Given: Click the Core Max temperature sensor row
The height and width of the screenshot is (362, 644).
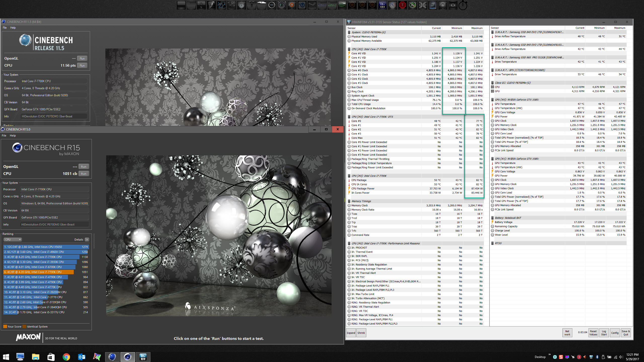Looking at the screenshot, I should coord(357,138).
